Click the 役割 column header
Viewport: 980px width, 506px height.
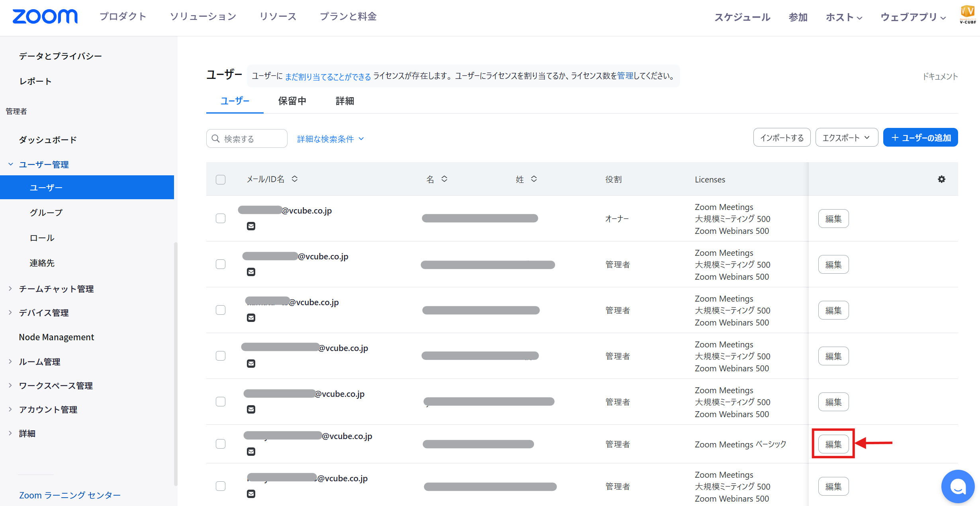(x=613, y=180)
